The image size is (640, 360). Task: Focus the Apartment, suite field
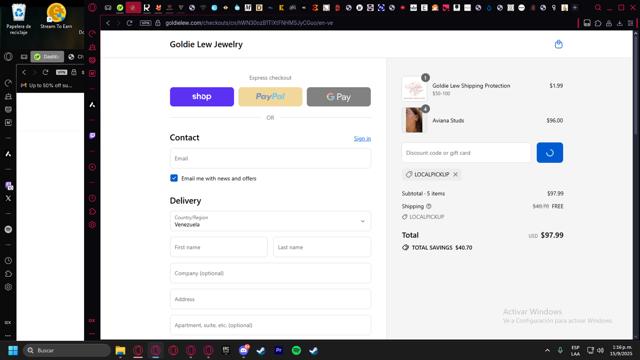click(x=270, y=325)
